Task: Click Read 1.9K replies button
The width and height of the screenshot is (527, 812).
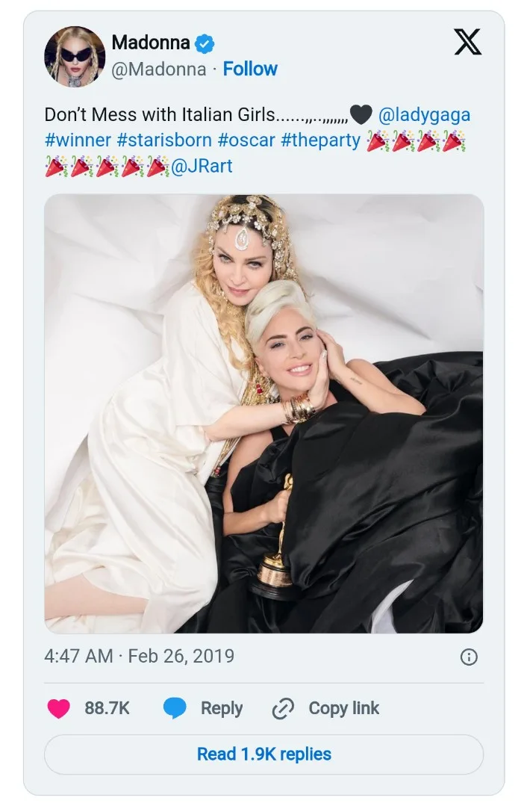Action: tap(263, 754)
